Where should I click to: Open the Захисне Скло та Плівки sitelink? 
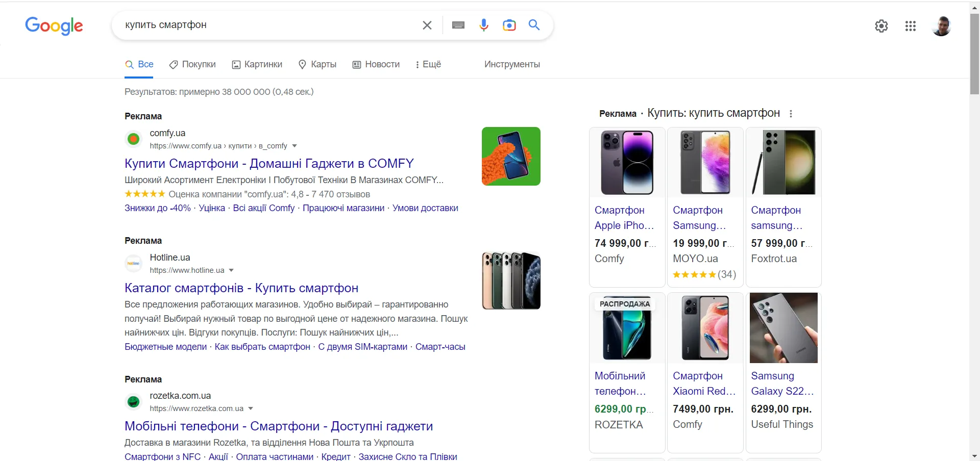(x=408, y=456)
